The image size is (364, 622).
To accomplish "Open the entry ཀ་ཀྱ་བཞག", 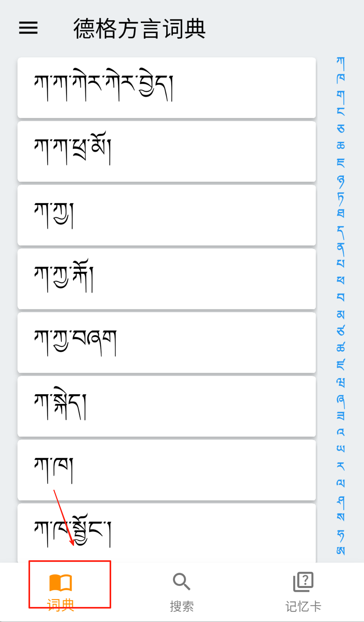I will point(167,342).
